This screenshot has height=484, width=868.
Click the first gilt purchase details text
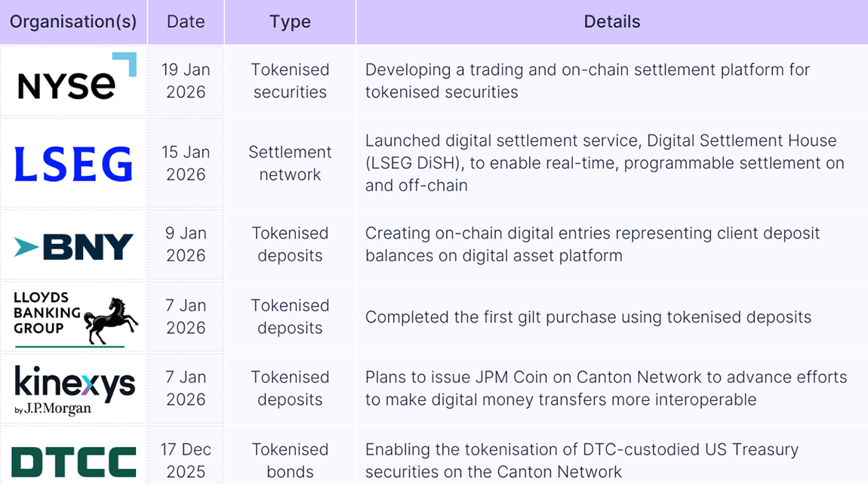coord(588,317)
